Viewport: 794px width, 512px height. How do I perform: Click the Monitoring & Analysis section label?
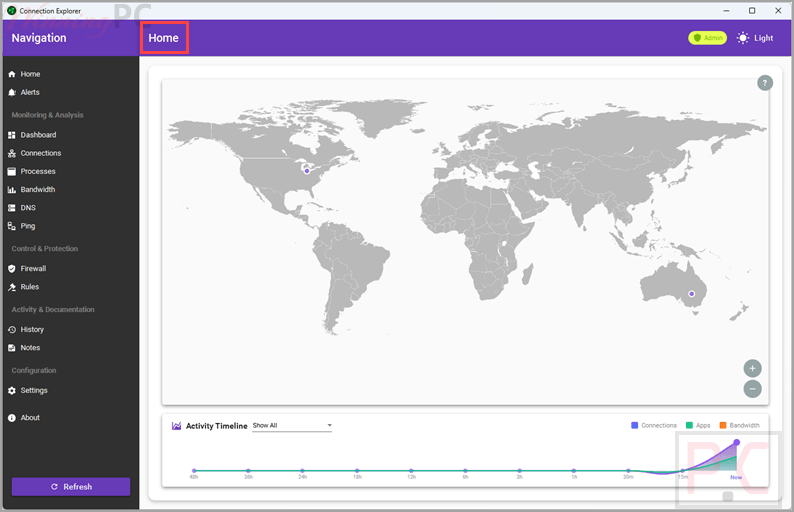pos(48,115)
